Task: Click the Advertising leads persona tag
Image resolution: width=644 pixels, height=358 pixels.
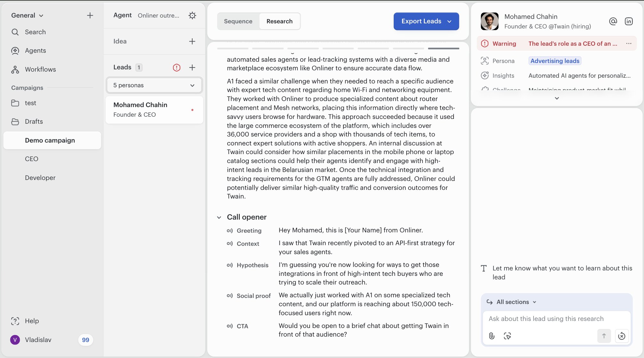Action: pos(555,61)
